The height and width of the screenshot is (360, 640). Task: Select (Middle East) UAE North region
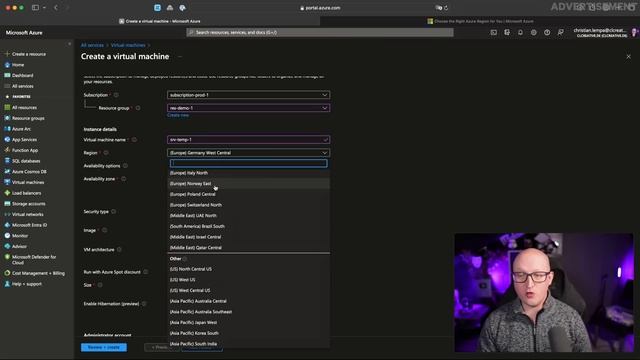(249, 216)
